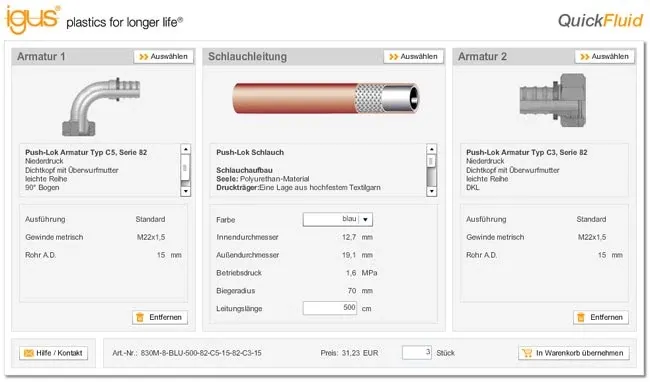The width and height of the screenshot is (650, 382).
Task: Click M22x1,5 thread value in Armatur 2
Action: coord(592,237)
